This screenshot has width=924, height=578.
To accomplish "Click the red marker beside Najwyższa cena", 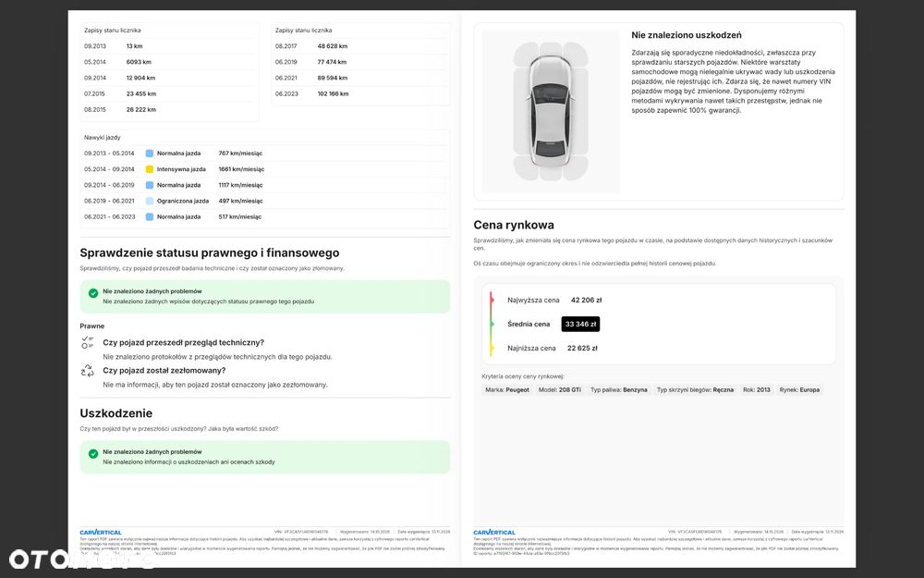I will 492,300.
